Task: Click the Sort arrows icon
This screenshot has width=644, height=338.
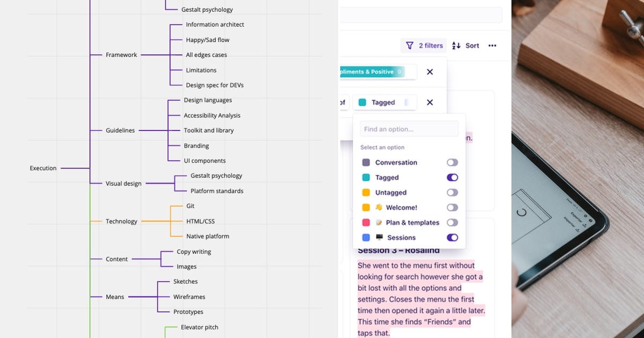Action: 455,46
